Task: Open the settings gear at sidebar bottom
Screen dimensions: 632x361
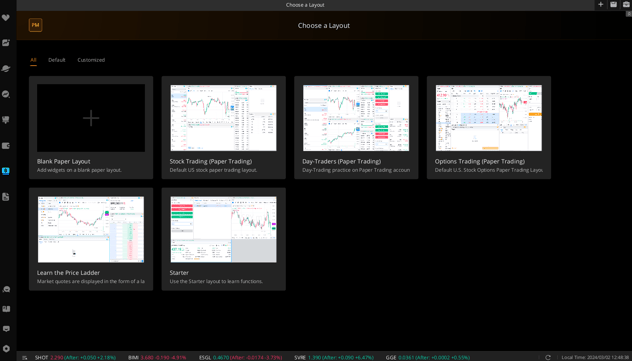Action: 6,349
